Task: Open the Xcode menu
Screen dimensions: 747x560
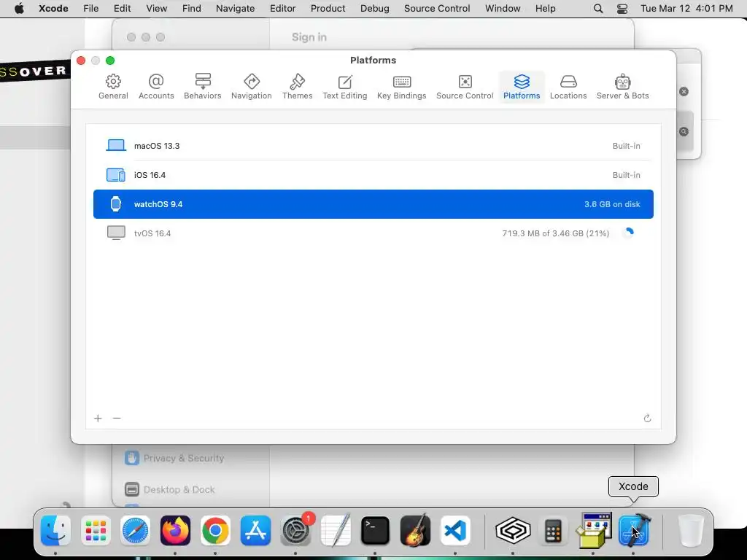Action: point(53,9)
